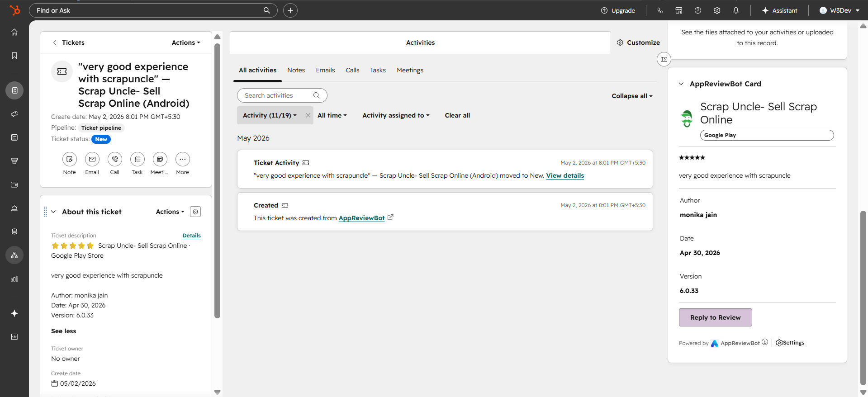
Task: Open AppReviewBot card Settings
Action: coord(790,343)
